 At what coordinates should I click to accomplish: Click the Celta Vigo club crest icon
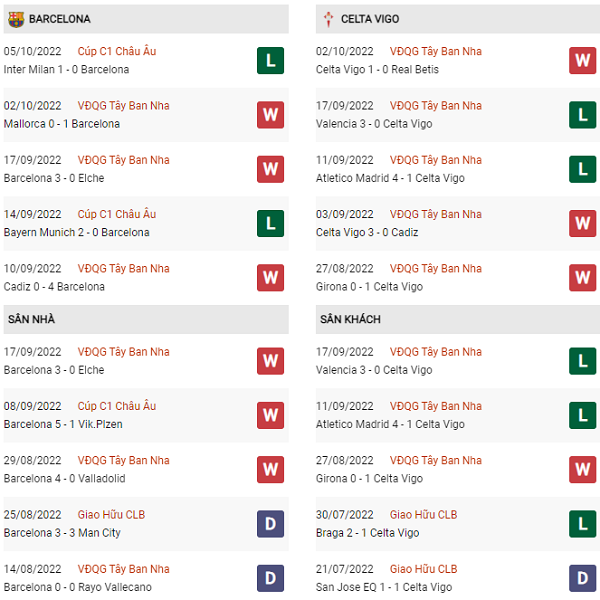click(328, 19)
